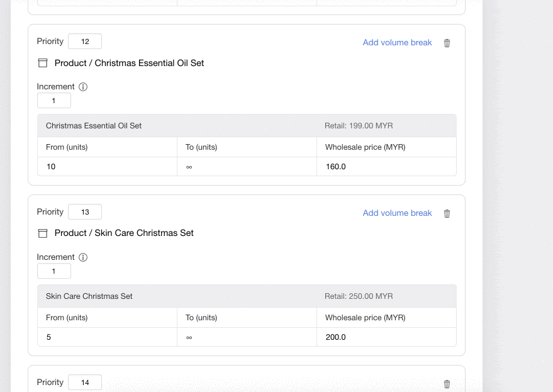The height and width of the screenshot is (392, 553).
Task: Delete the Priority 13 pricing rule
Action: coord(447,213)
